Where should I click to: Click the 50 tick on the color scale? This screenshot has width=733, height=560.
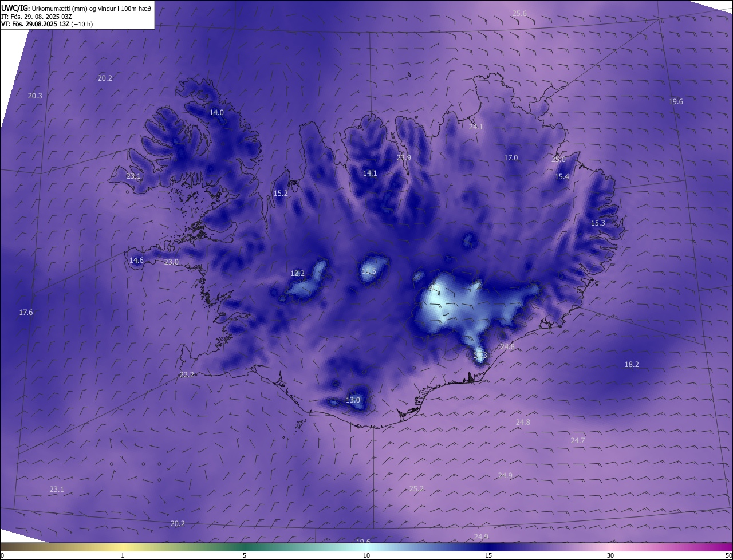point(728,555)
